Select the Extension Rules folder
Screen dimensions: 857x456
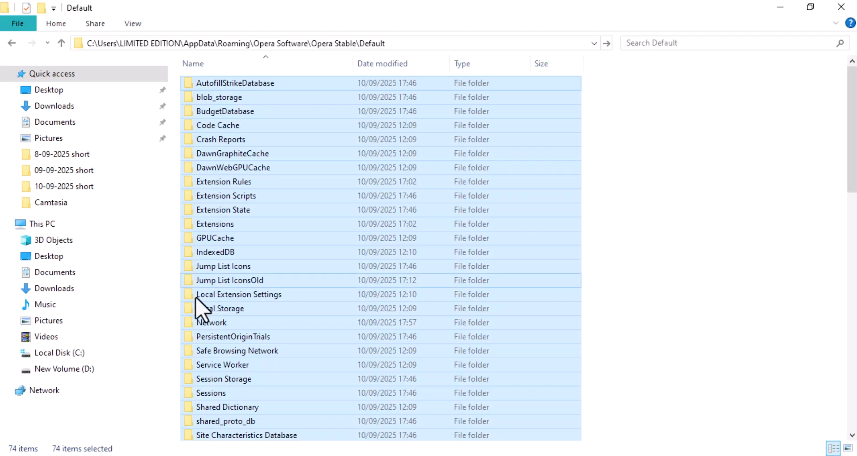click(223, 182)
